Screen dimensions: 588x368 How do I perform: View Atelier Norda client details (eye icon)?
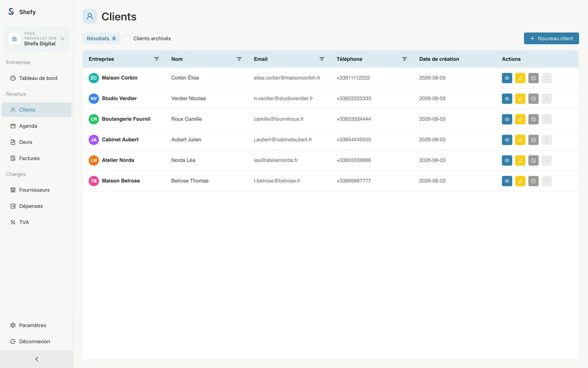(x=507, y=161)
